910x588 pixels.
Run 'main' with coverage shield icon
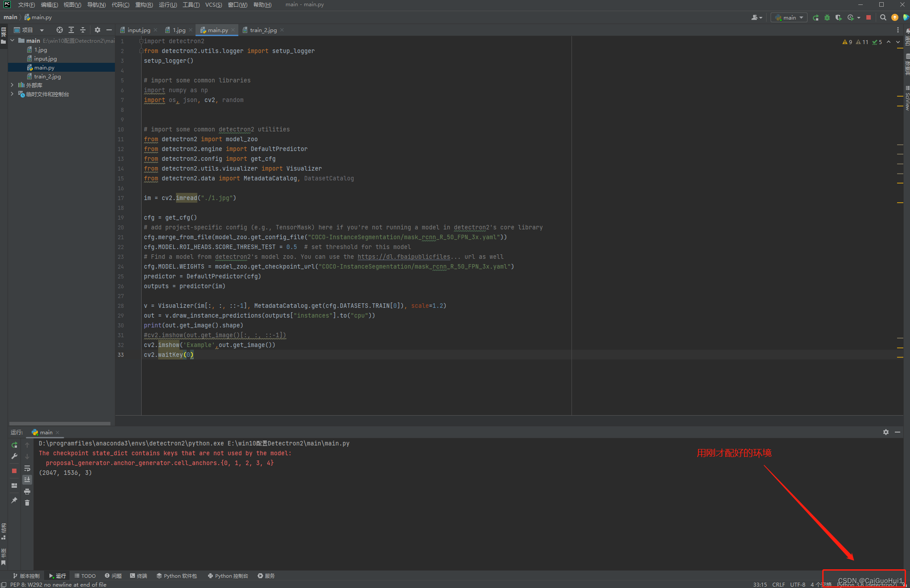pos(839,18)
